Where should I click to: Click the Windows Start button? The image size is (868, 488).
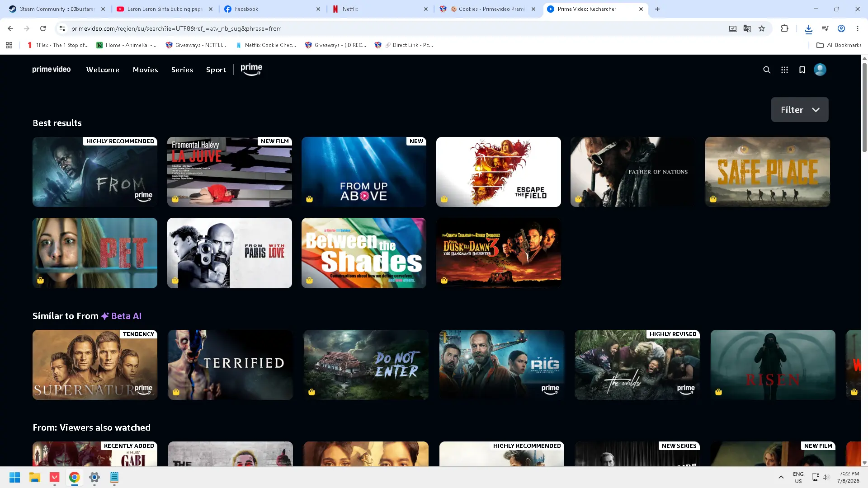click(x=15, y=477)
